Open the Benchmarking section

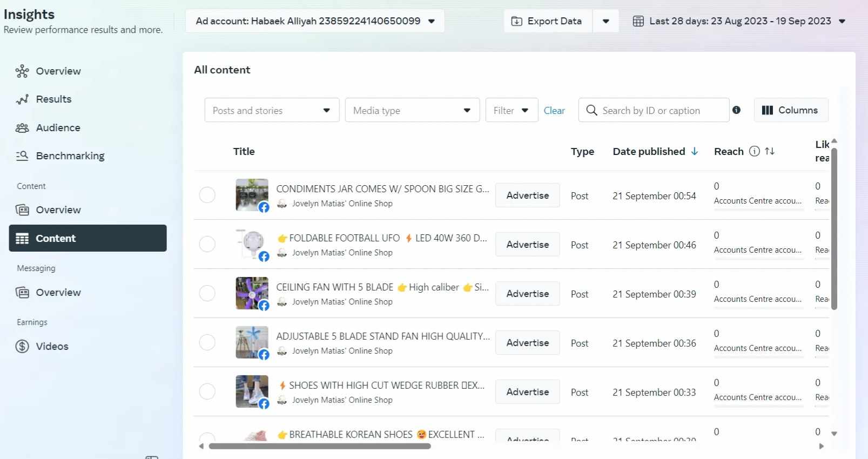pyautogui.click(x=70, y=156)
